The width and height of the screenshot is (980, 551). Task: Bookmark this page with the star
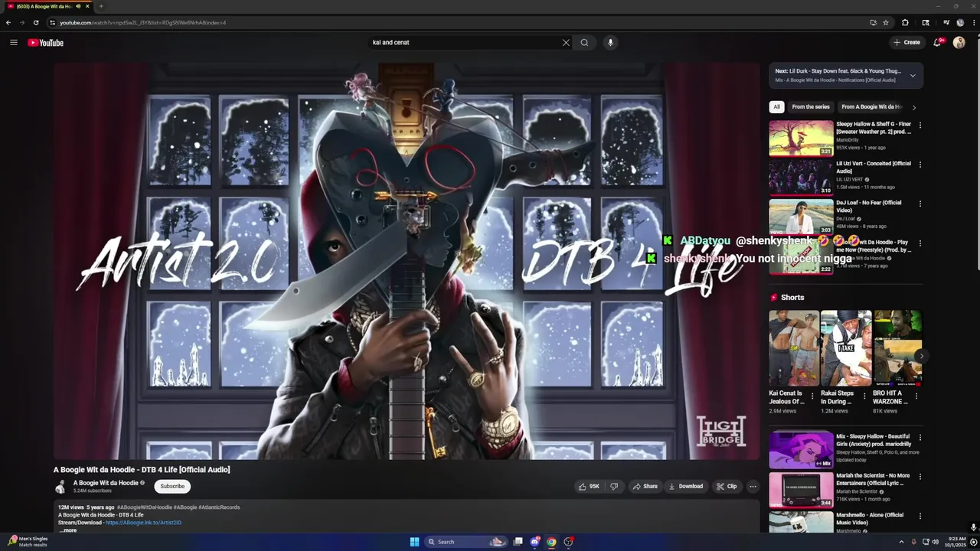(x=886, y=22)
